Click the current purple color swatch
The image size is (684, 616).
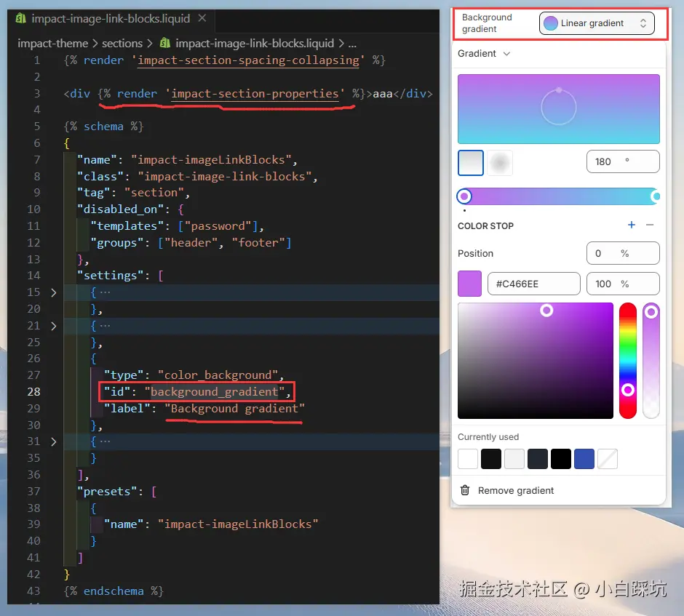pyautogui.click(x=469, y=284)
